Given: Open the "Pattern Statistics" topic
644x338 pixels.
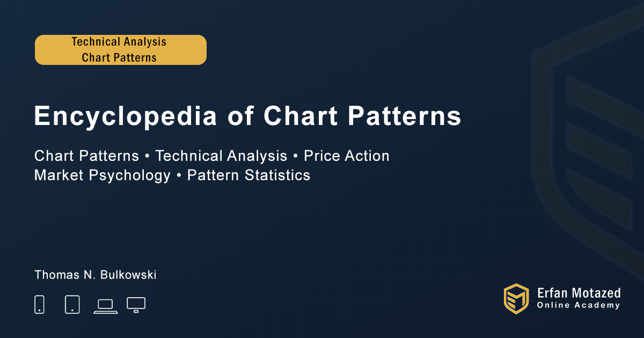Looking at the screenshot, I should point(248,175).
